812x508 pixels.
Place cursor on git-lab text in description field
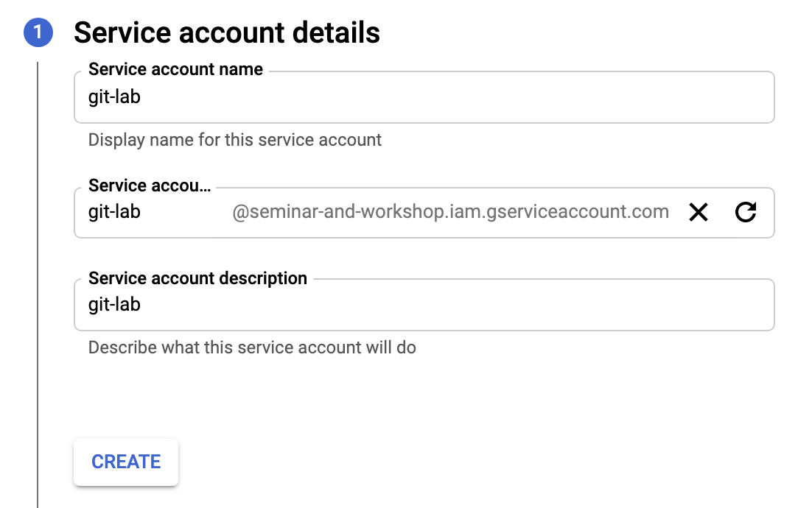point(114,305)
